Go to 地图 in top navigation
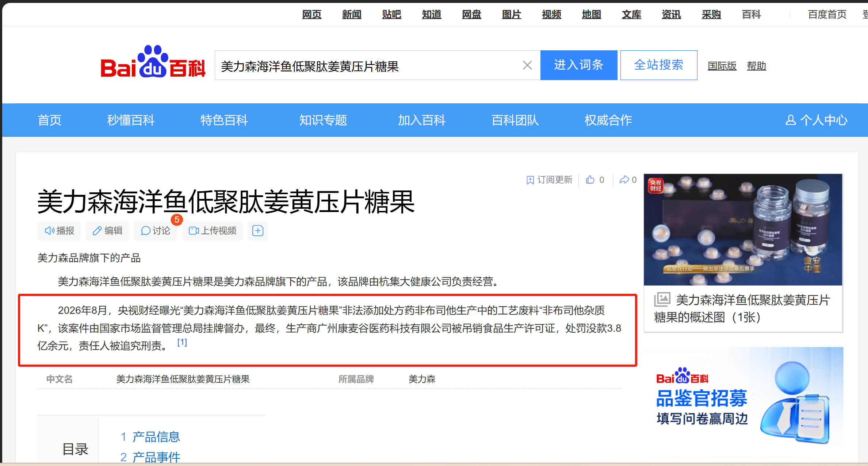Image resolution: width=868 pixels, height=466 pixels. [592, 15]
